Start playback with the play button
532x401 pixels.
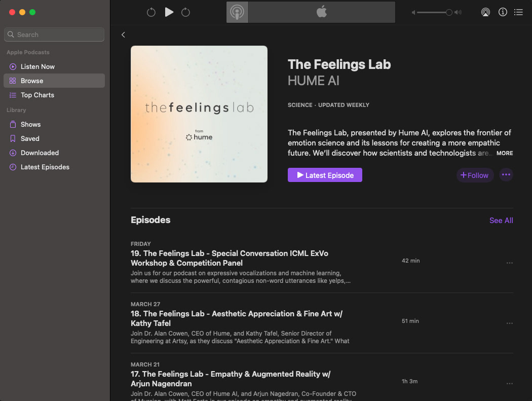169,12
